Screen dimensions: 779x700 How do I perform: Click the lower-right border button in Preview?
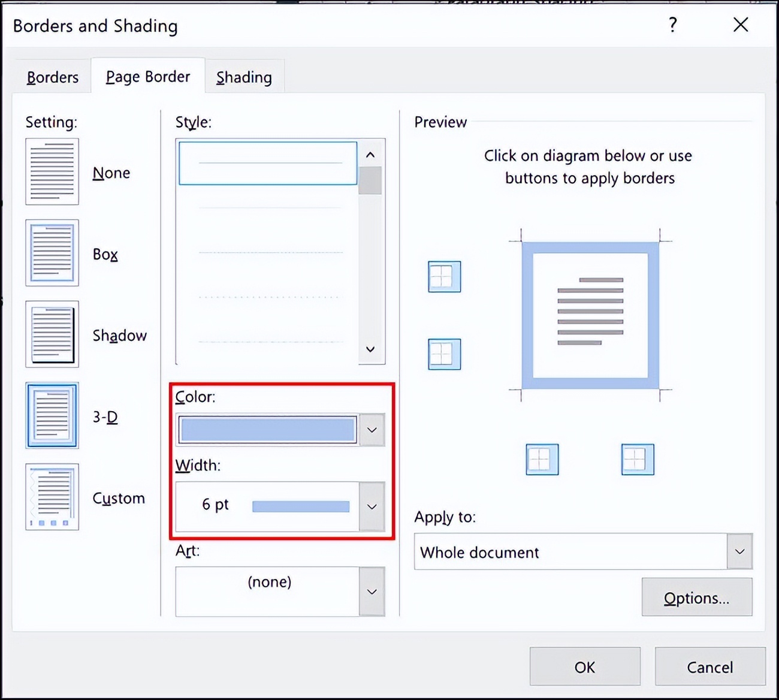pos(636,459)
